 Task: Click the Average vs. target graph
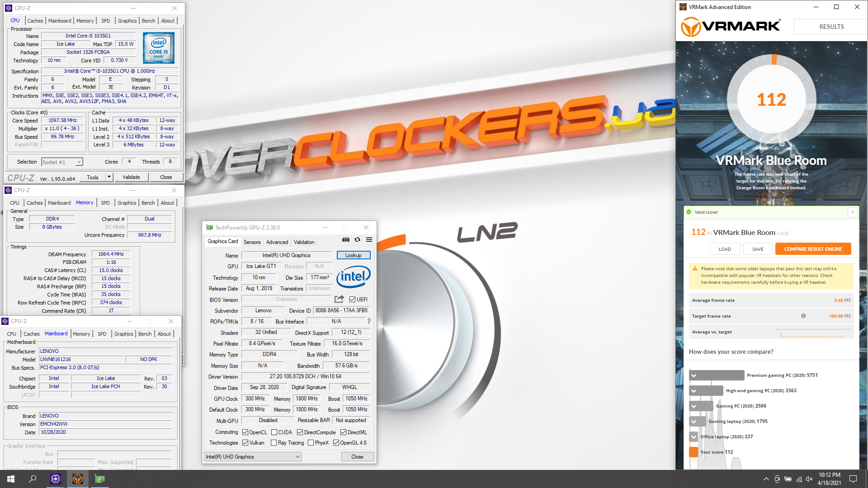click(812, 333)
